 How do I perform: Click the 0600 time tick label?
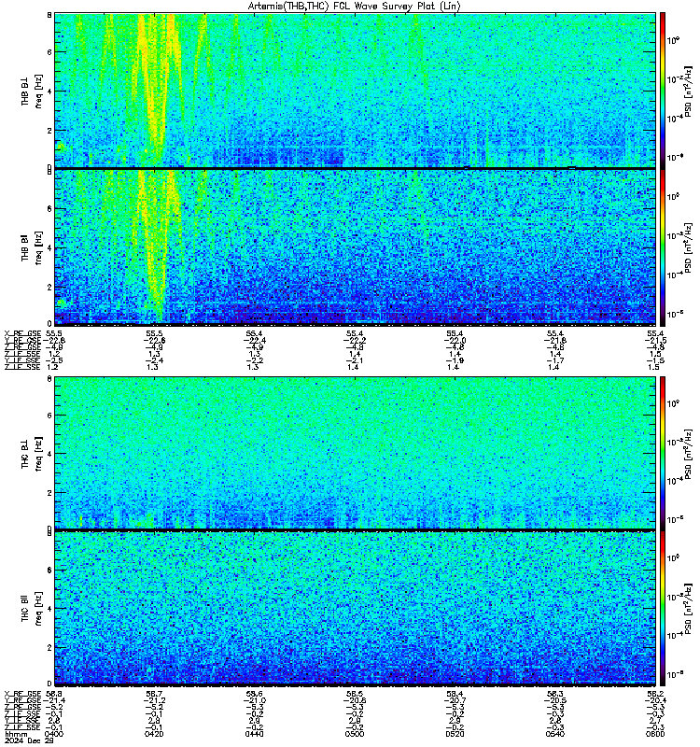[x=655, y=734]
